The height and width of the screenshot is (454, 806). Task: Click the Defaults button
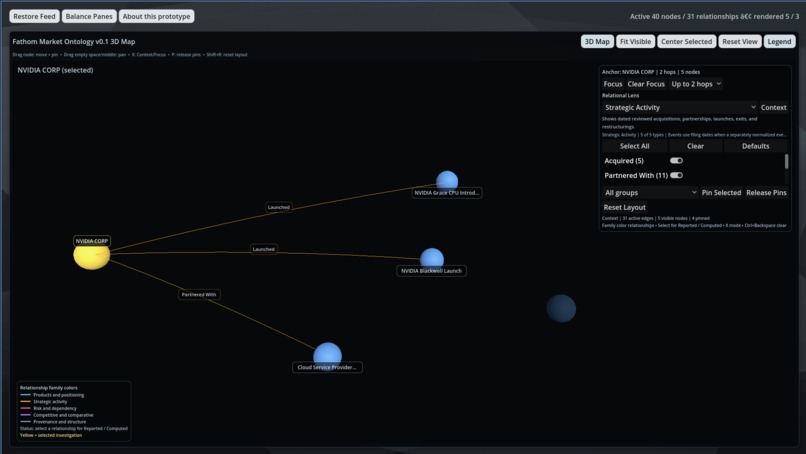[756, 146]
